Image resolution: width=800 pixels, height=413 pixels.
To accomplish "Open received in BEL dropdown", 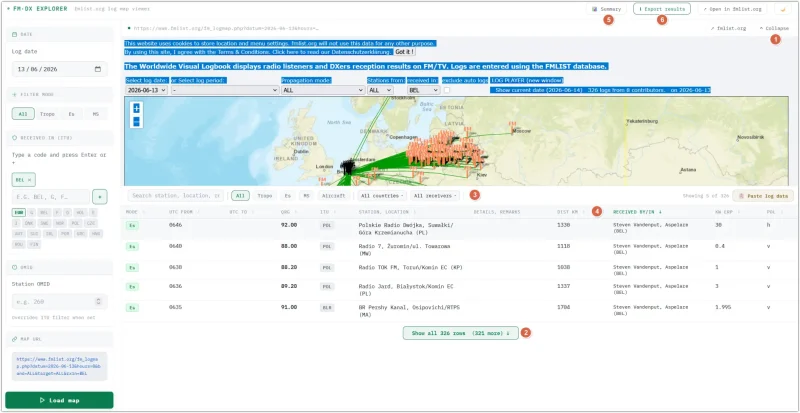I will 423,90.
